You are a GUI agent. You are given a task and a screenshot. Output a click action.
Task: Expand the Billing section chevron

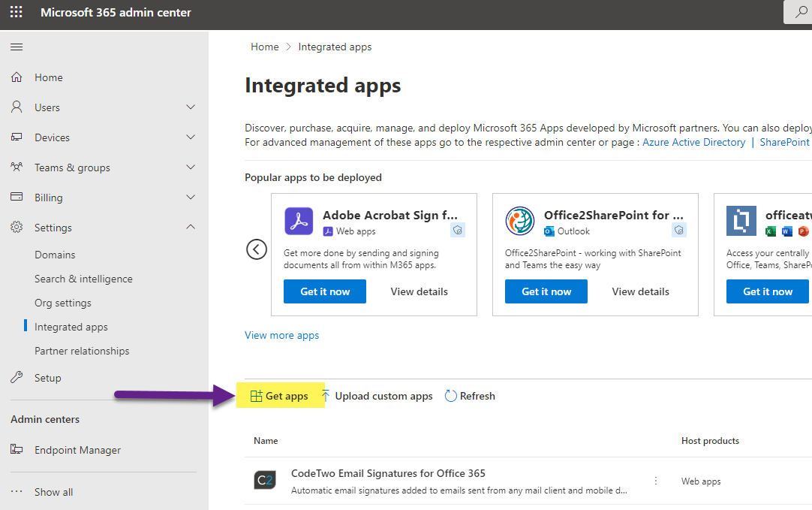pyautogui.click(x=191, y=197)
